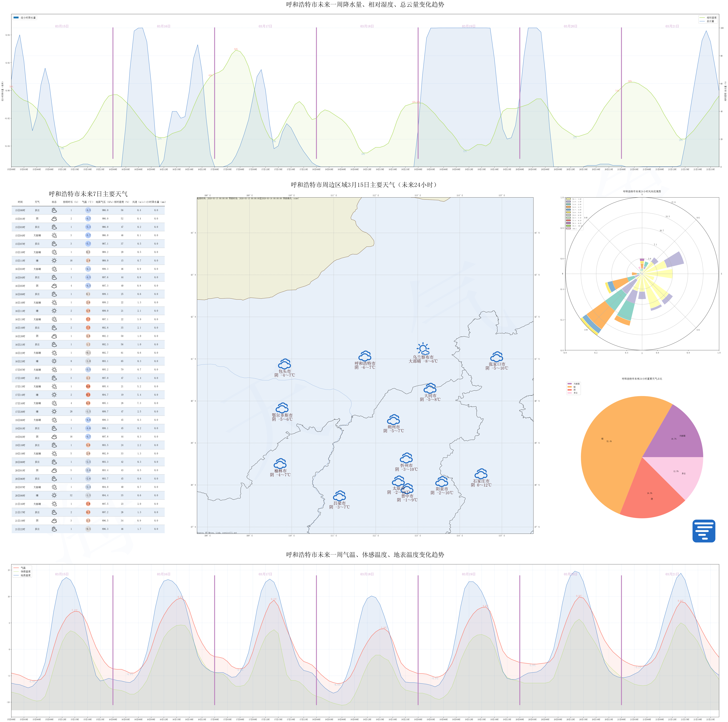This screenshot has width=728, height=722.
Task: Click the weather icon in 15日11时 row
Action: (x=54, y=261)
